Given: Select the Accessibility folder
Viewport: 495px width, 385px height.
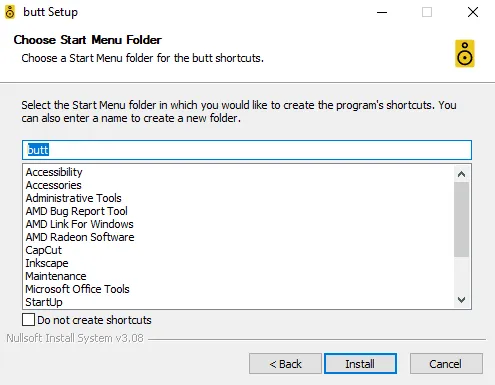Looking at the screenshot, I should click(54, 172).
